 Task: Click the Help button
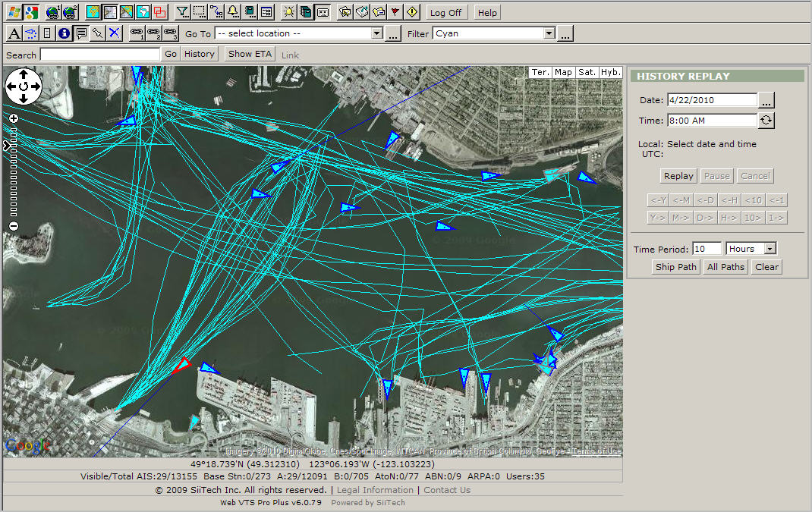pos(487,12)
